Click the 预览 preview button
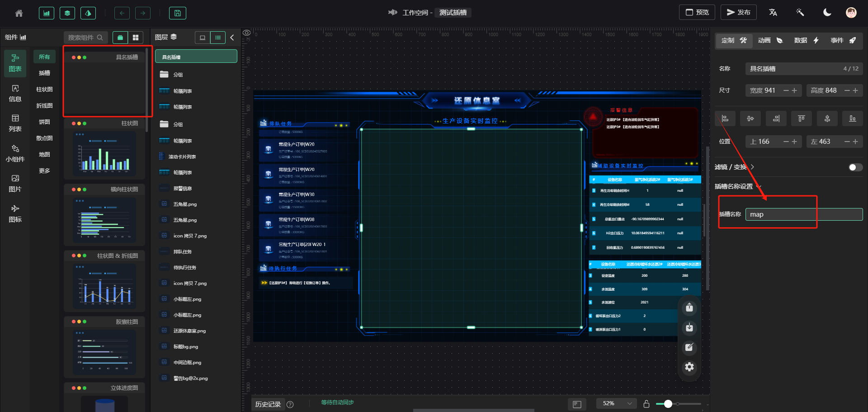 [x=697, y=13]
